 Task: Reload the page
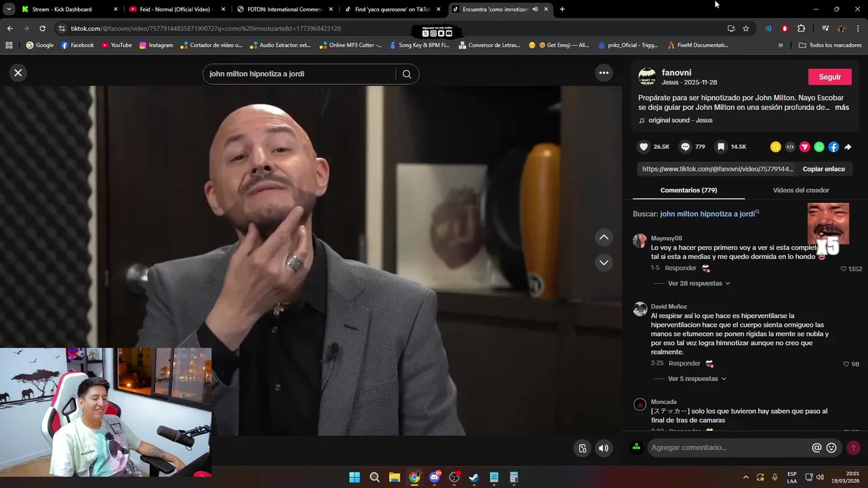pyautogui.click(x=42, y=28)
